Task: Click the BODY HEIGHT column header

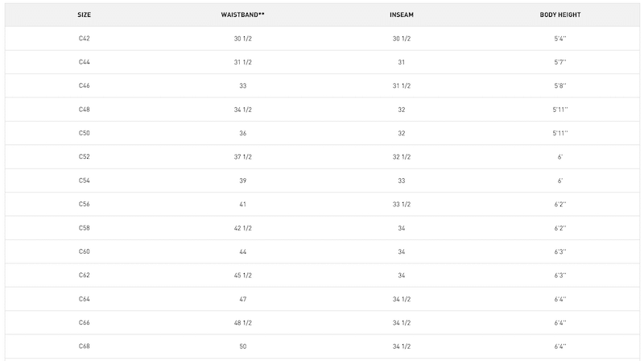Action: 560,15
